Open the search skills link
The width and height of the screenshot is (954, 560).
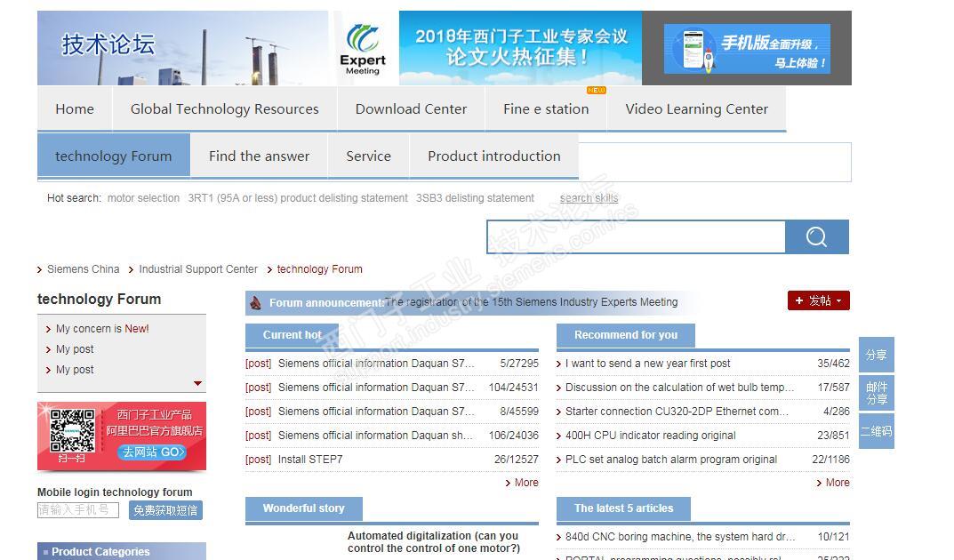click(x=589, y=198)
